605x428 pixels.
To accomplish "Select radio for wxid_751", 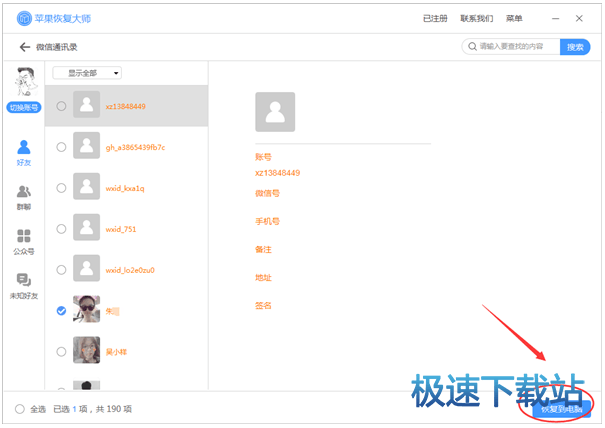I will [x=61, y=229].
